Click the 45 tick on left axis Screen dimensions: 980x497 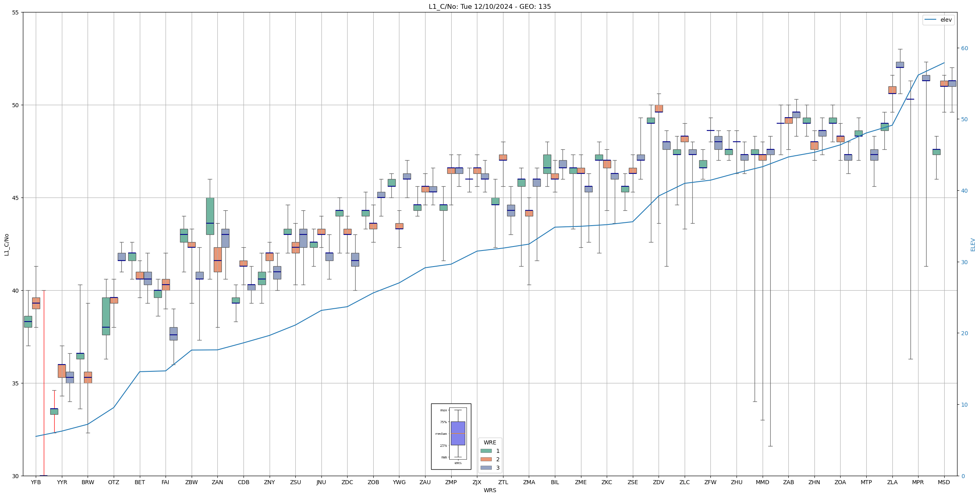(x=16, y=198)
